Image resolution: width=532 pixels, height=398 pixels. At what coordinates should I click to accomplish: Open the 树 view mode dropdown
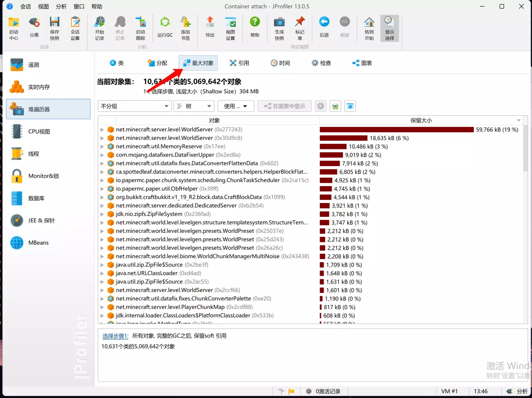(194, 106)
